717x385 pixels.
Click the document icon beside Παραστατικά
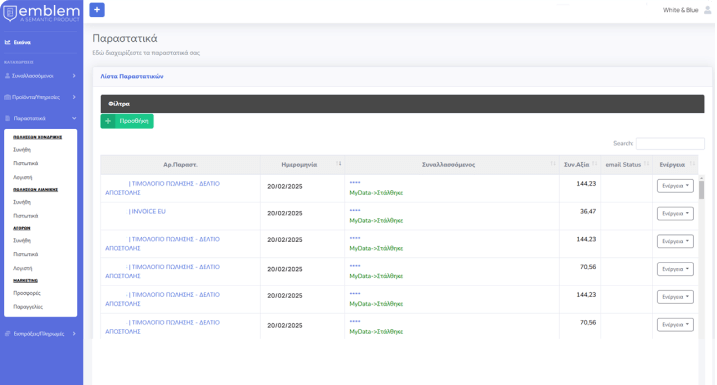tap(7, 118)
